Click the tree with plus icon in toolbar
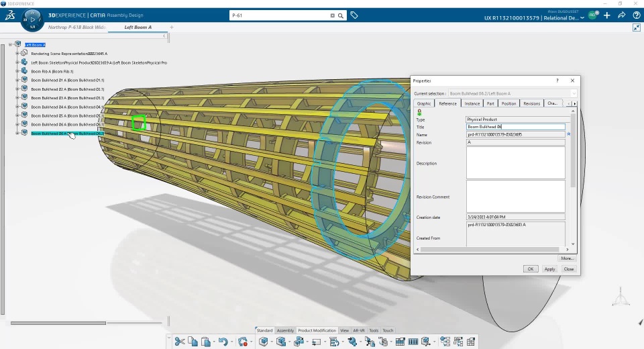 (x=445, y=341)
